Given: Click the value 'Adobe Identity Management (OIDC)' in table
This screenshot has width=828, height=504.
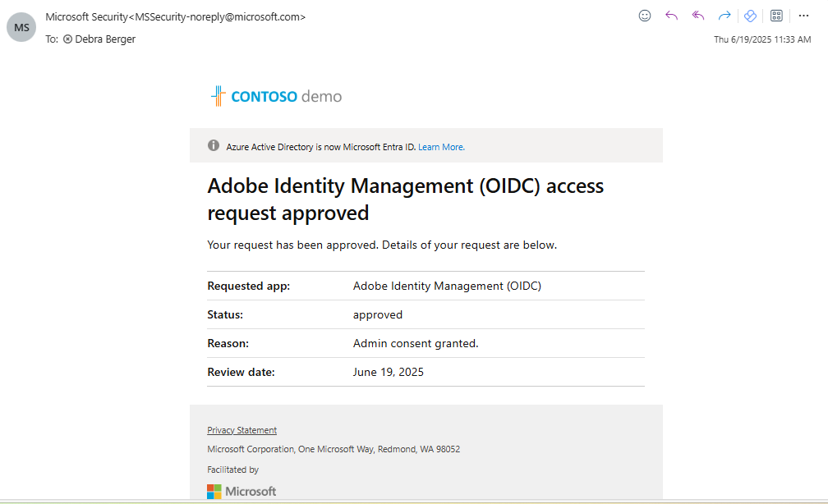Looking at the screenshot, I should 447,286.
